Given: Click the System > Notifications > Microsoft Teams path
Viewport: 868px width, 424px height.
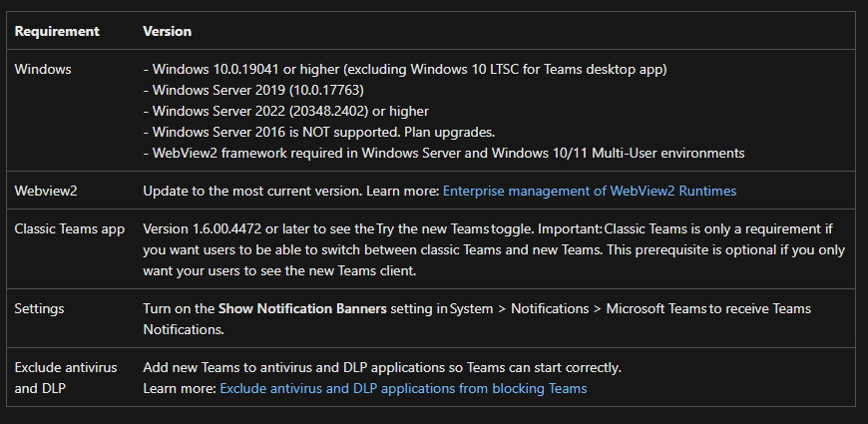Looking at the screenshot, I should [579, 308].
